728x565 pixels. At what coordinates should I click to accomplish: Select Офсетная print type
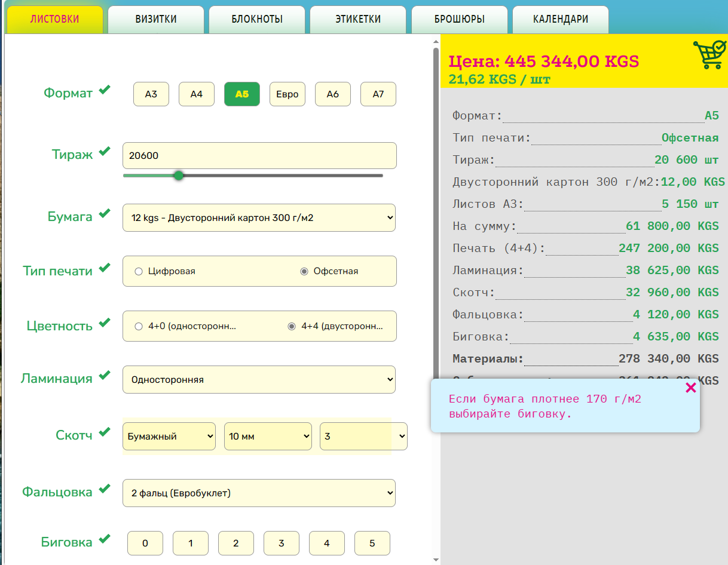(304, 271)
